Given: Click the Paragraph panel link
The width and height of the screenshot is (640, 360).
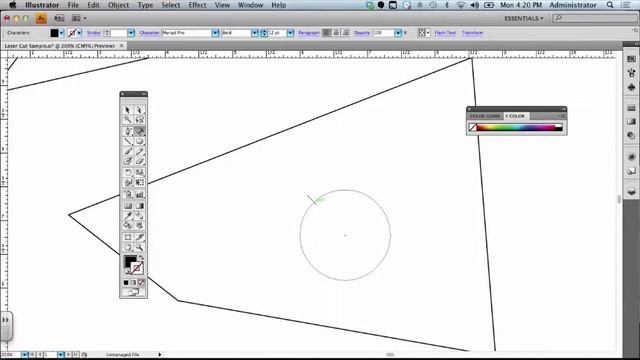Looking at the screenshot, I should (309, 33).
